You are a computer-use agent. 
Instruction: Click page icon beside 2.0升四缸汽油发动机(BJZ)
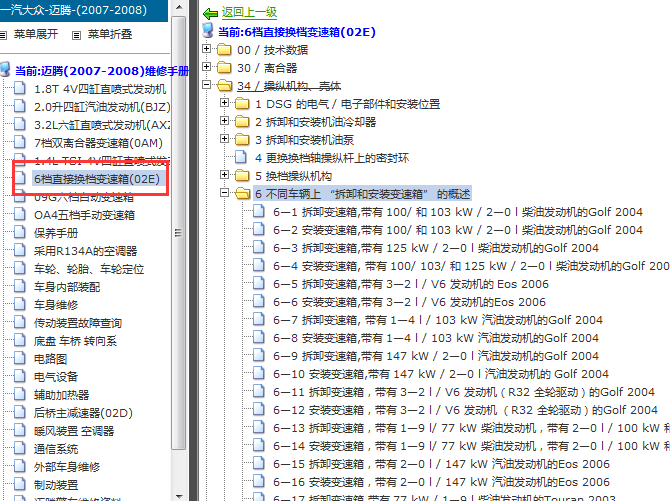click(x=20, y=106)
